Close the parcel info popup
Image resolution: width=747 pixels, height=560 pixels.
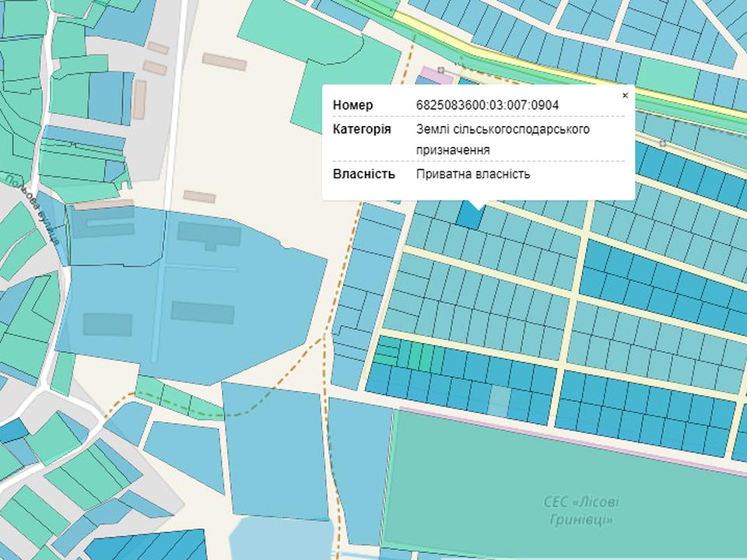click(624, 96)
